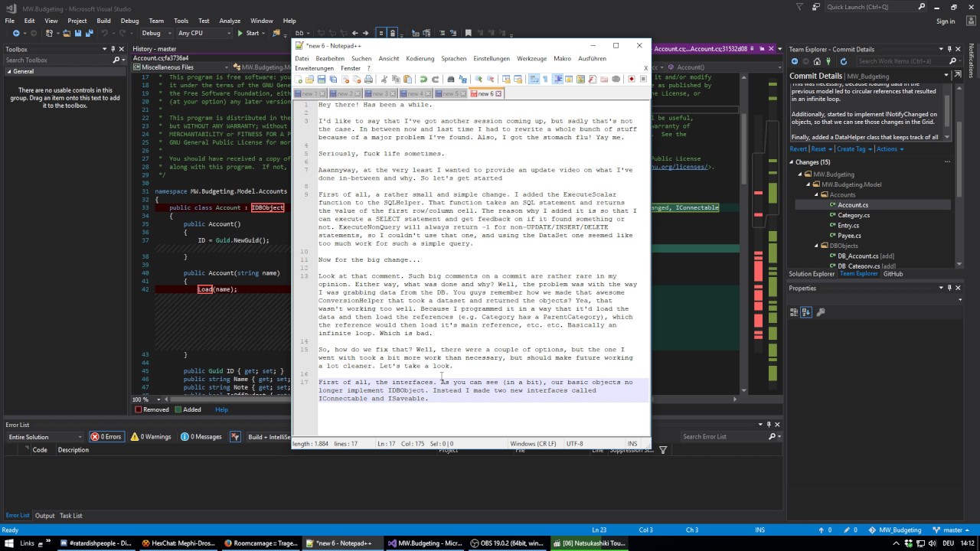Click the Team Explorer Refresh icon
Image resolution: width=980 pixels, height=551 pixels.
coord(843,61)
